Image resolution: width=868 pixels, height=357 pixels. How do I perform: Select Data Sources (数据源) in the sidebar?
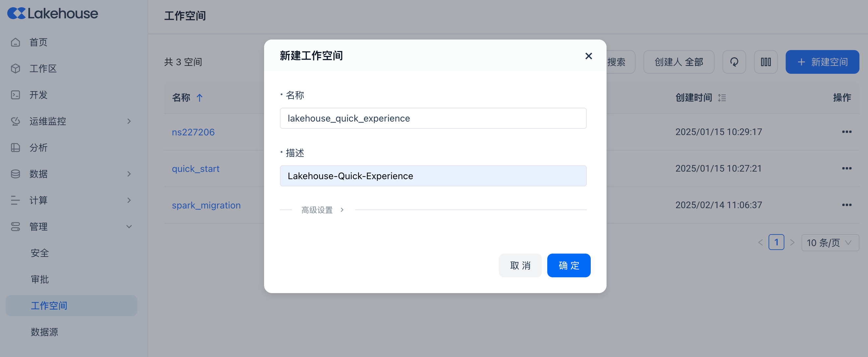pos(44,332)
